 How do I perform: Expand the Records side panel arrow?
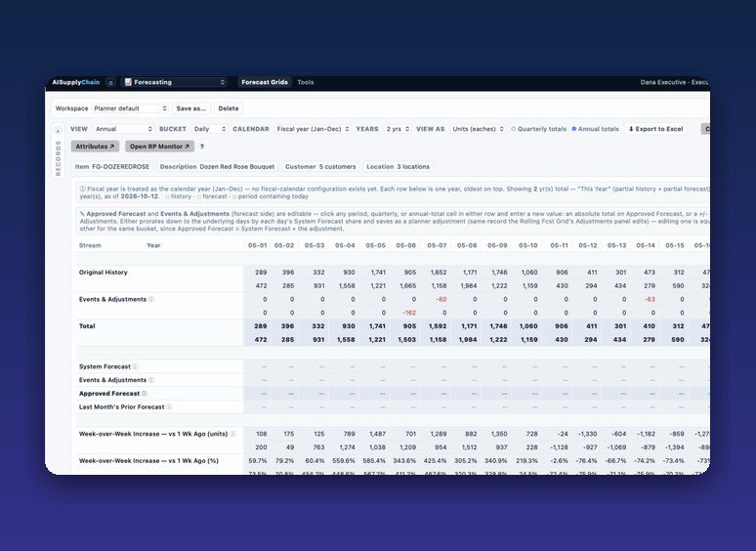[x=58, y=131]
